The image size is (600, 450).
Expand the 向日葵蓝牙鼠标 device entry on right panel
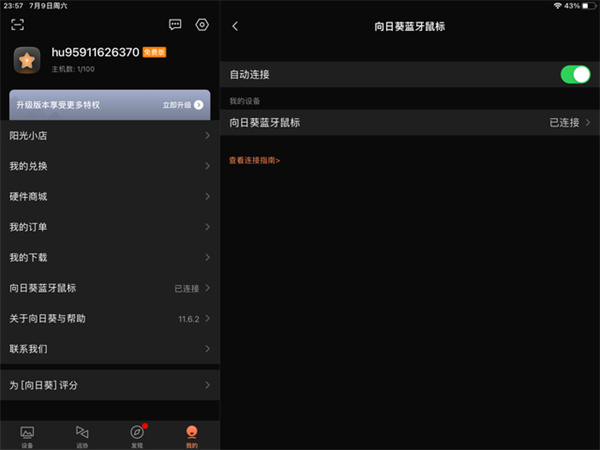pos(410,122)
